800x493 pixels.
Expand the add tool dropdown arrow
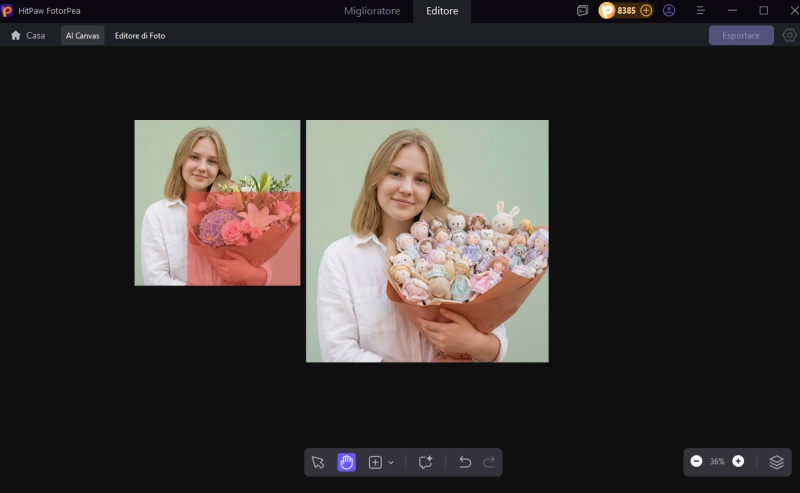[391, 463]
